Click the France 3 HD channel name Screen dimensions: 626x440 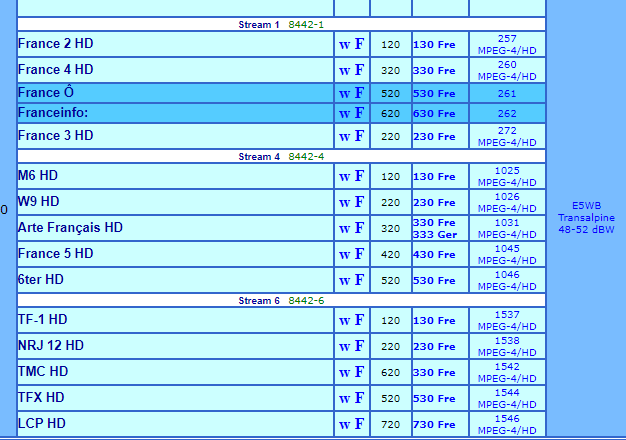(55, 135)
